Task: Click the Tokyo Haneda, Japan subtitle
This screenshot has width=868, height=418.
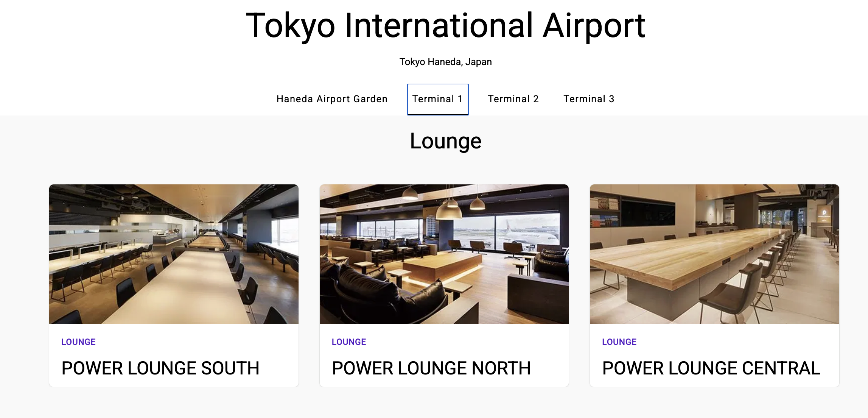Action: coord(445,62)
